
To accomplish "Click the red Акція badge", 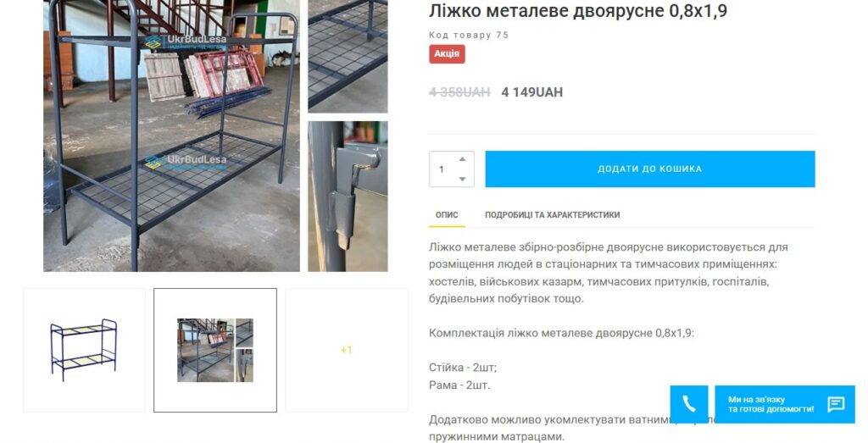I will click(x=447, y=53).
